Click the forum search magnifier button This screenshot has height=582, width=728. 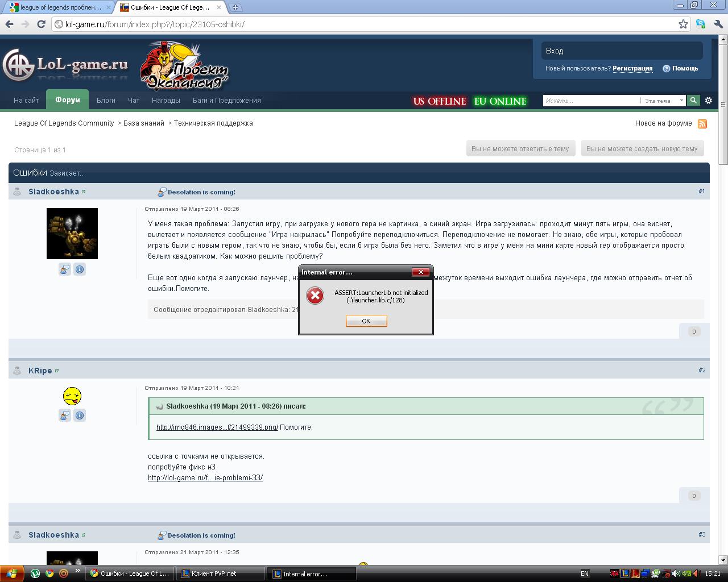pos(693,101)
